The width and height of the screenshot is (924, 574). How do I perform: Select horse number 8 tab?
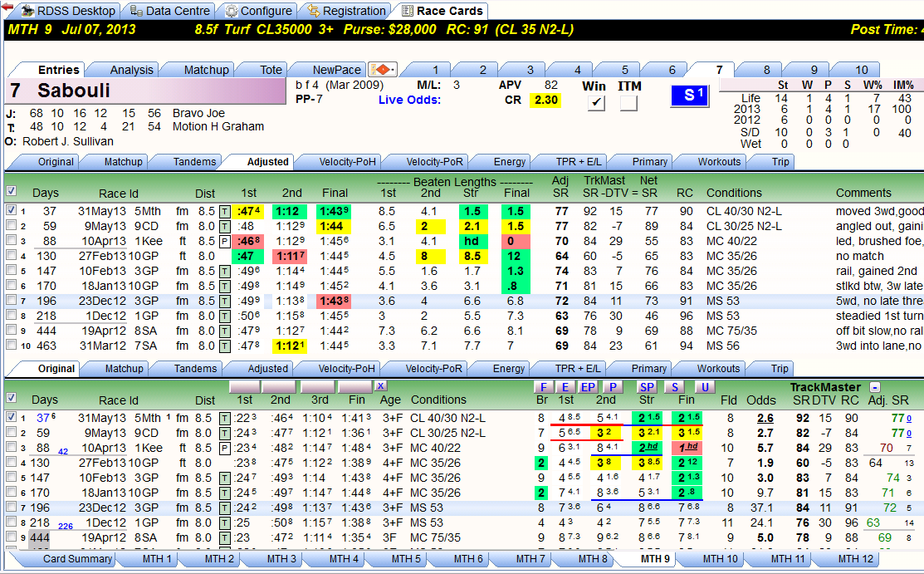[766, 70]
